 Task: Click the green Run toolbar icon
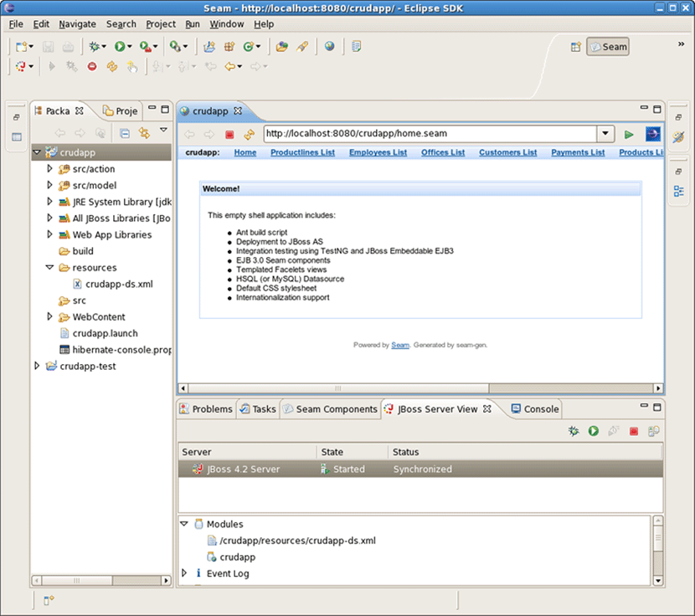120,47
